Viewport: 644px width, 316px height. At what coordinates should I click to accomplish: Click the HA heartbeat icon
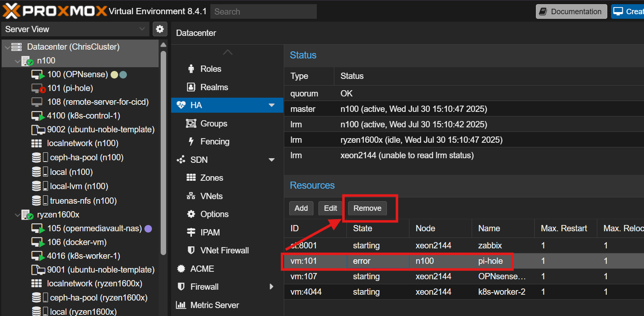(181, 105)
